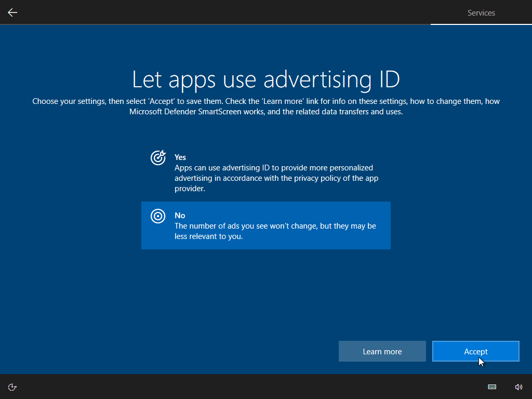Open the Learn more button
532x399 pixels.
pos(382,352)
